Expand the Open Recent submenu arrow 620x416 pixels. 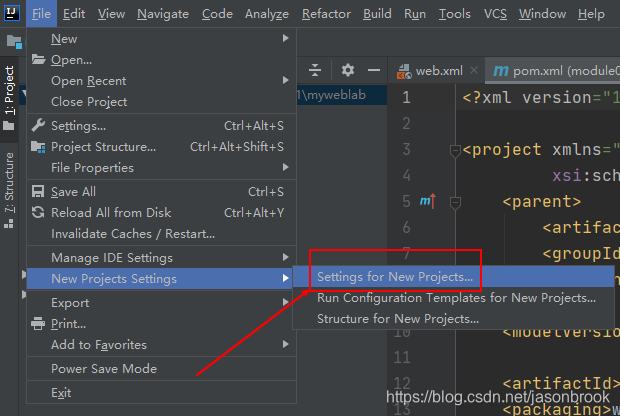click(x=285, y=80)
